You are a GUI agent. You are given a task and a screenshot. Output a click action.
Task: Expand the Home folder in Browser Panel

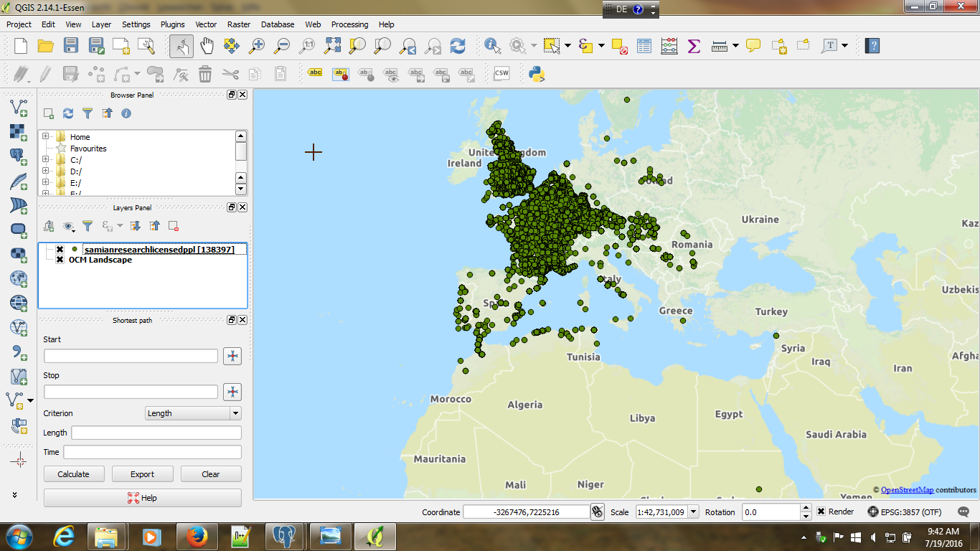(46, 136)
